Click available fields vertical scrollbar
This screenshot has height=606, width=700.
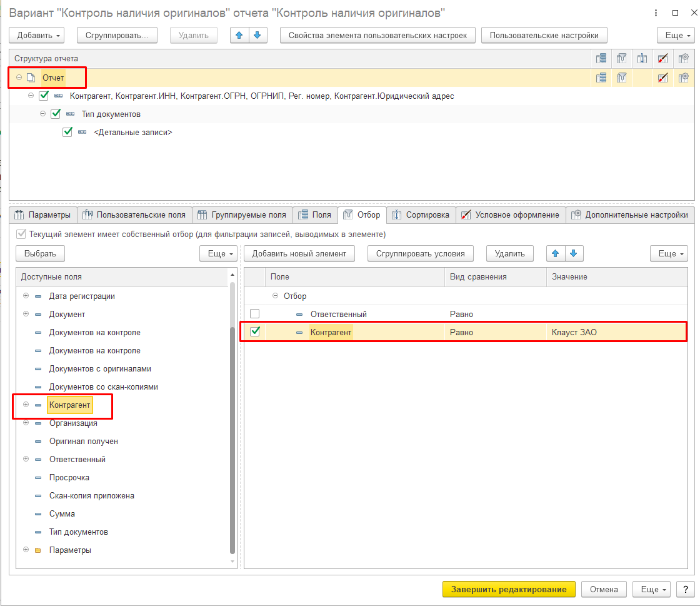coord(232,440)
